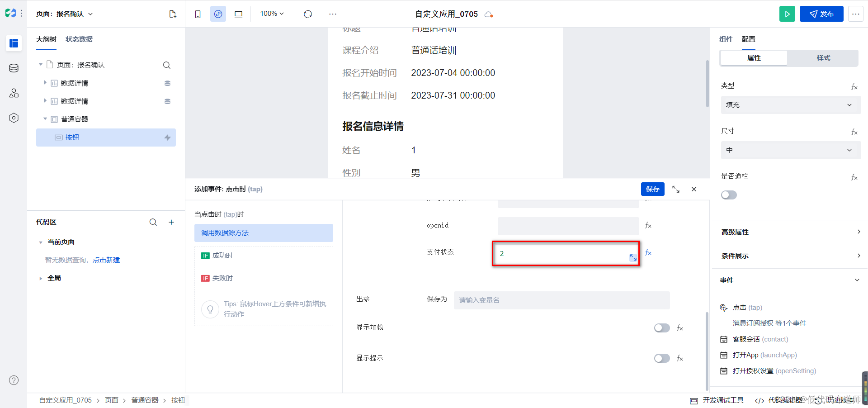The width and height of the screenshot is (868, 408).
Task: Switch to the 状态数据 tab
Action: pos(79,39)
